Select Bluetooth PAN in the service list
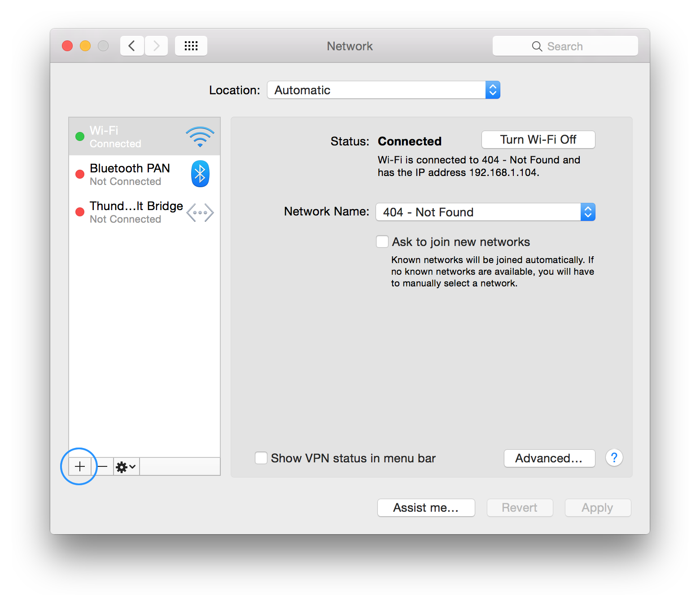Viewport: 700px width, 606px height. 144,174
